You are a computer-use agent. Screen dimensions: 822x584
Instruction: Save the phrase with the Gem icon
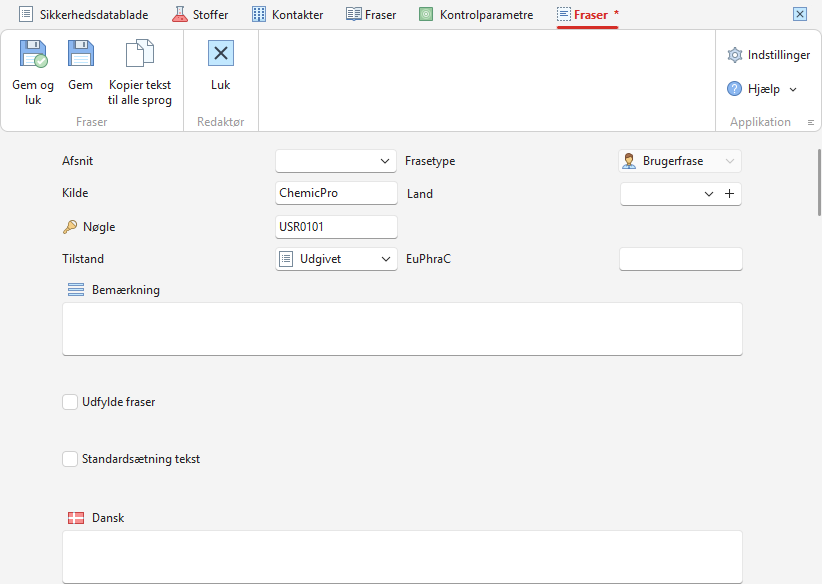pos(81,53)
